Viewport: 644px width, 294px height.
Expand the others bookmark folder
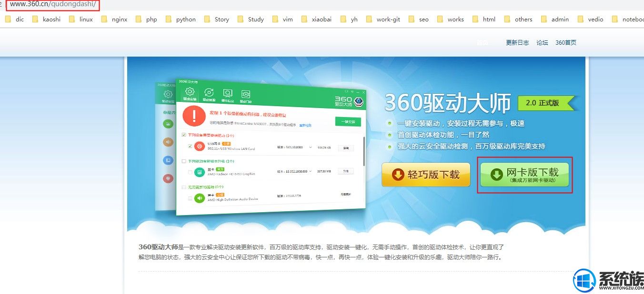tap(518, 20)
